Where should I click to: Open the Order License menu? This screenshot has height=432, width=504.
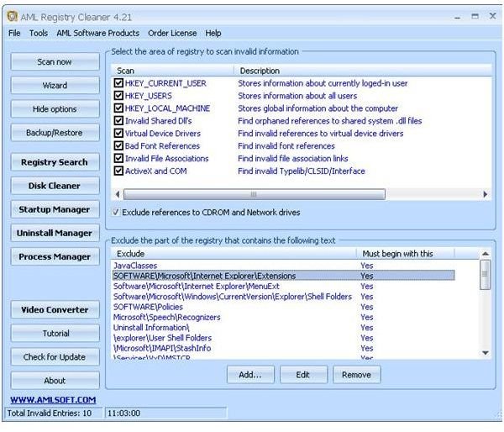tap(172, 33)
